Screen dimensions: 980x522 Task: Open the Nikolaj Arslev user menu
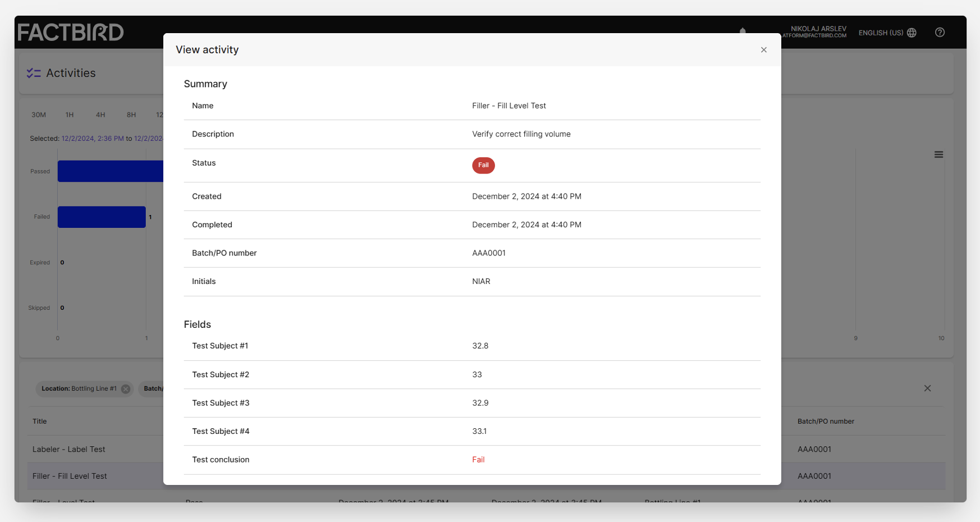(814, 32)
